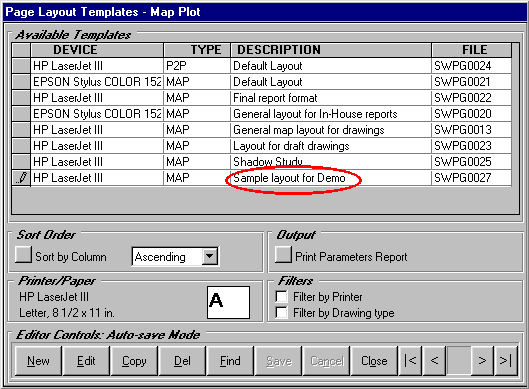Go to next record navigation button

coord(482,361)
